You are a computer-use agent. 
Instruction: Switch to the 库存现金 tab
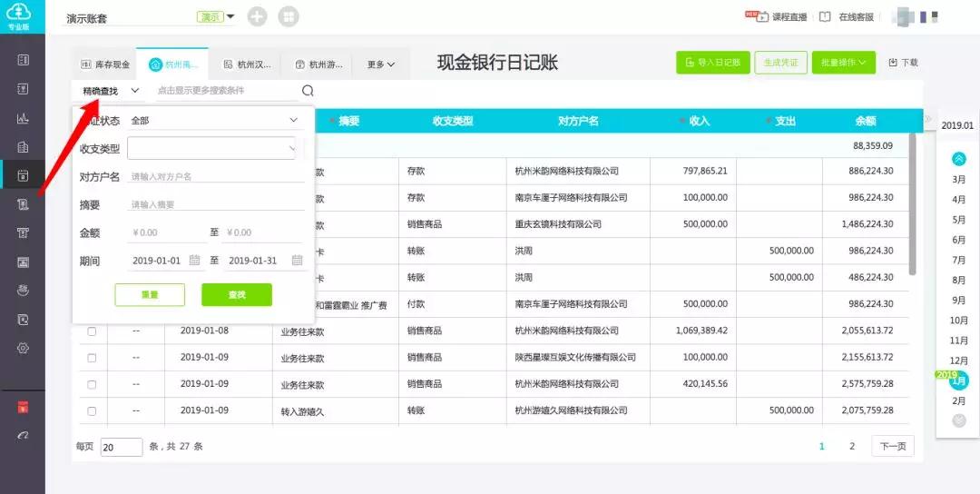pos(105,64)
